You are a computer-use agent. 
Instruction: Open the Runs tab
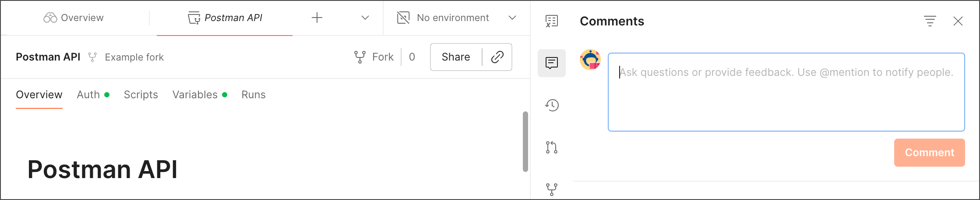tap(254, 95)
